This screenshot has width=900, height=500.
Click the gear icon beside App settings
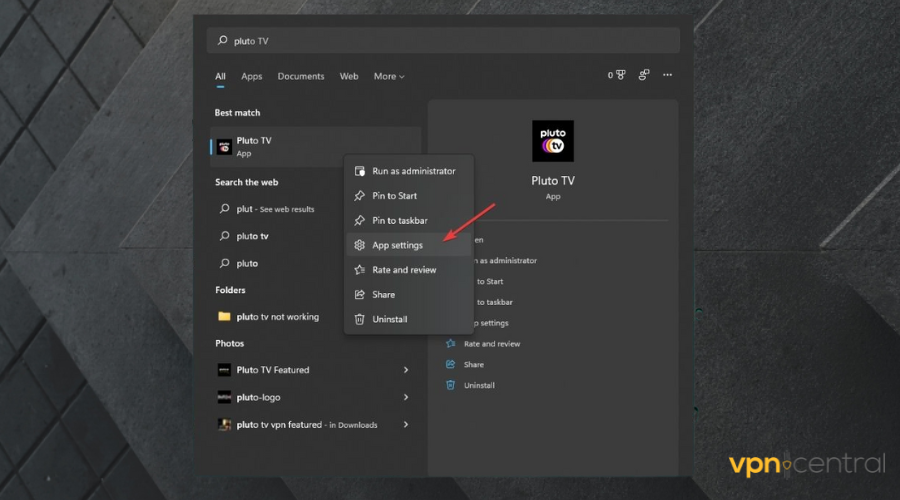pyautogui.click(x=360, y=245)
